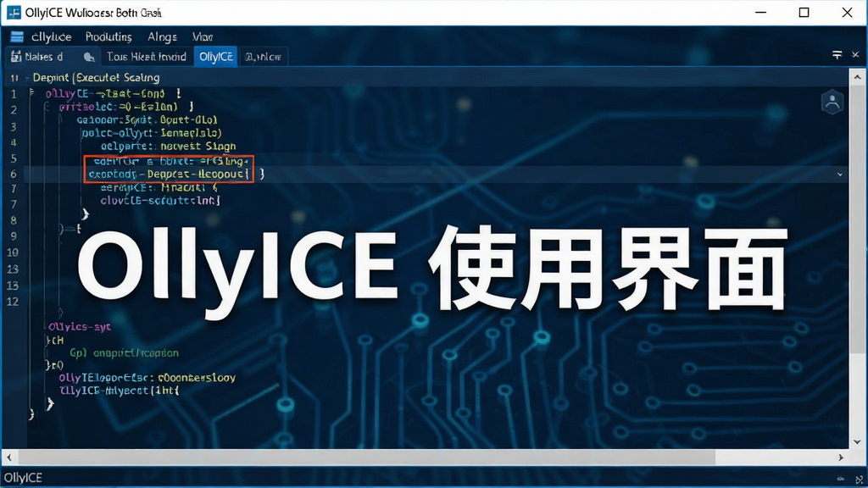Click the vertical scrollbar down arrow
868x488 pixels.
[x=858, y=441]
